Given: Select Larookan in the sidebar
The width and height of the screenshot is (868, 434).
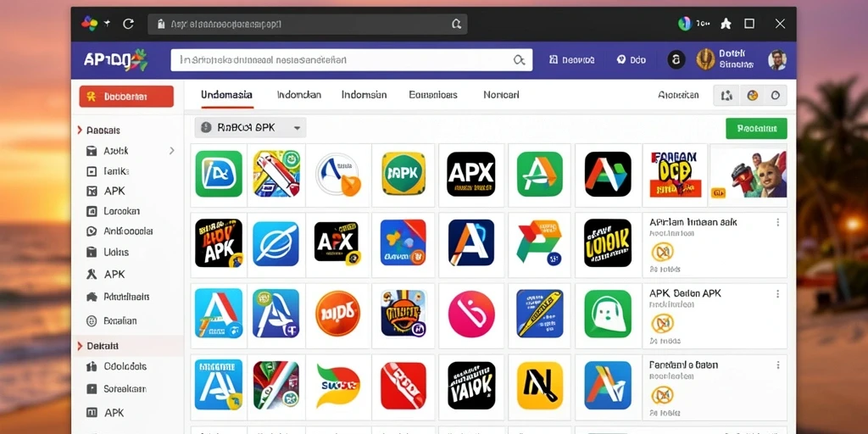Looking at the screenshot, I should tap(114, 211).
